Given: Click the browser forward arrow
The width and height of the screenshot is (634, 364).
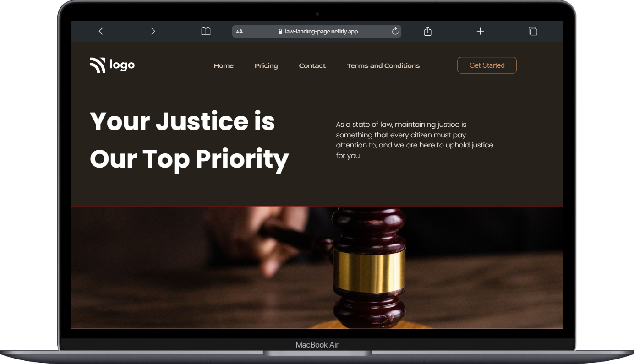Looking at the screenshot, I should (153, 31).
